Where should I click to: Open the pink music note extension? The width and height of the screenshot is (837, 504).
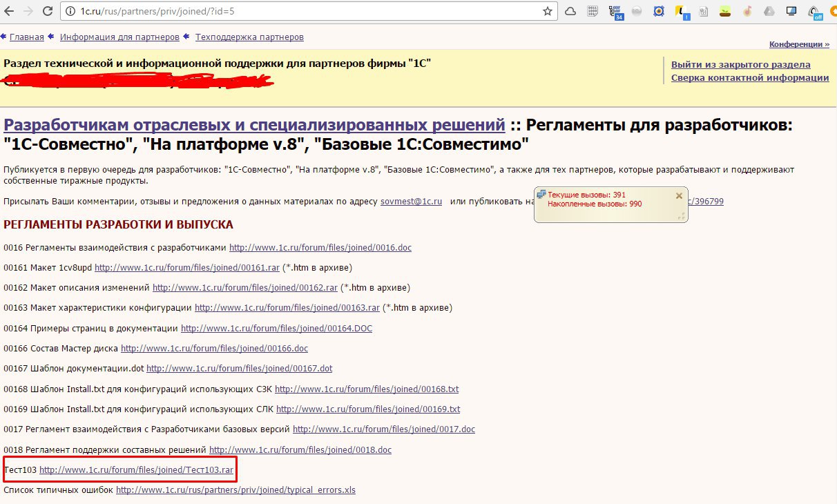click(x=747, y=11)
